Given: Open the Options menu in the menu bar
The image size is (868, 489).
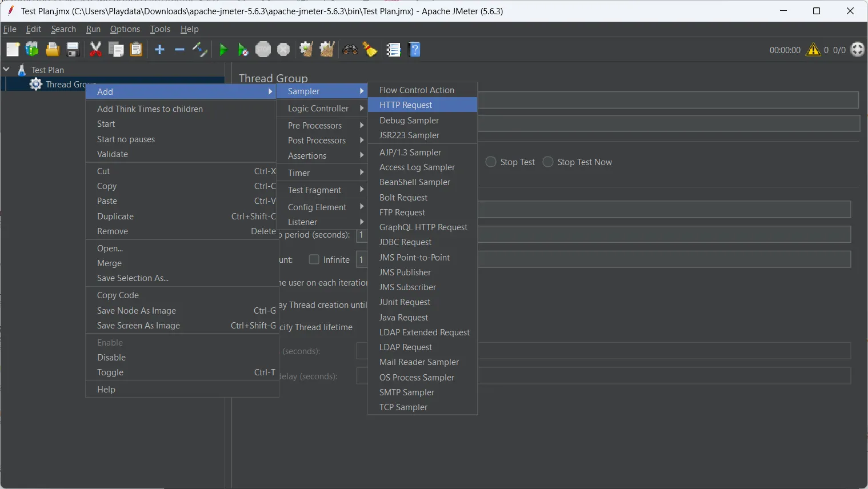Looking at the screenshot, I should [125, 29].
